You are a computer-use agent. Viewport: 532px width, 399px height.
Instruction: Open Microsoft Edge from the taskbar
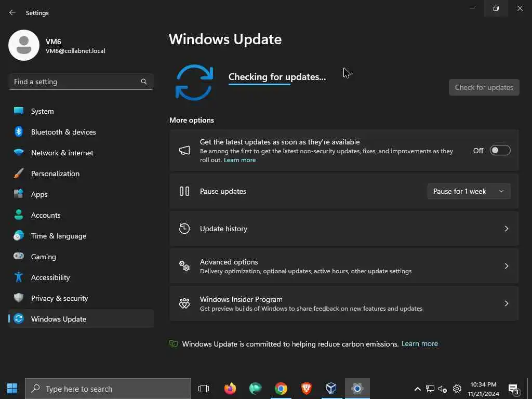pyautogui.click(x=256, y=389)
